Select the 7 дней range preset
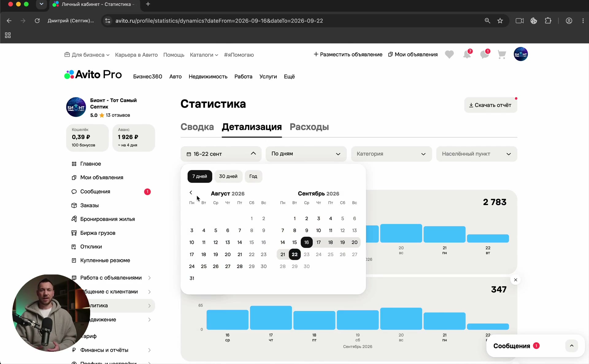This screenshot has width=589, height=364. [x=200, y=176]
